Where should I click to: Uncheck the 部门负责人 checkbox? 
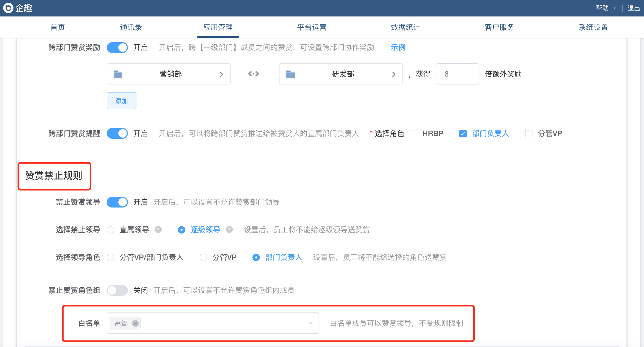[463, 134]
